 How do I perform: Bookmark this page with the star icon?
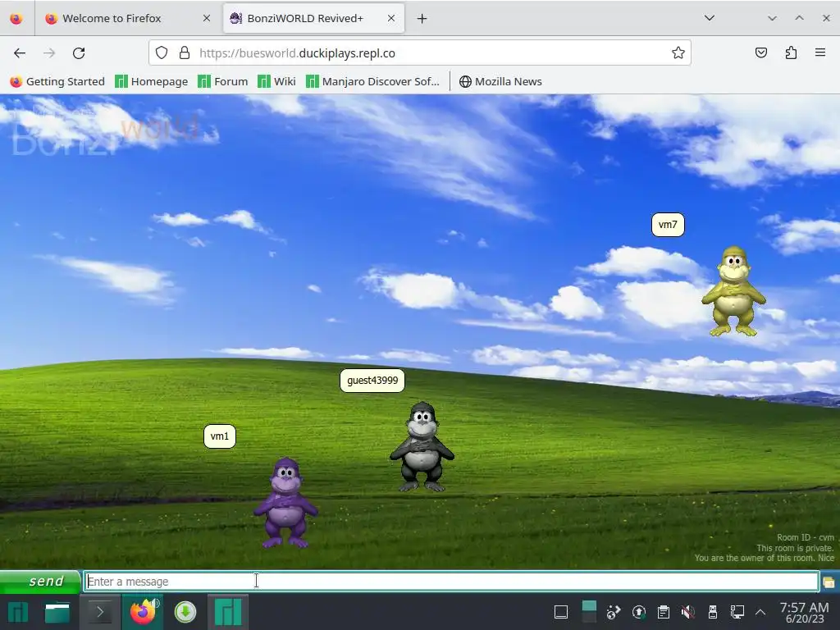click(x=678, y=52)
